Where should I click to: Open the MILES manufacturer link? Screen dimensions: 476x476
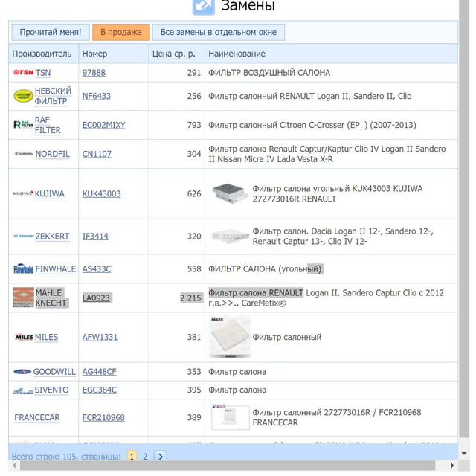click(46, 337)
